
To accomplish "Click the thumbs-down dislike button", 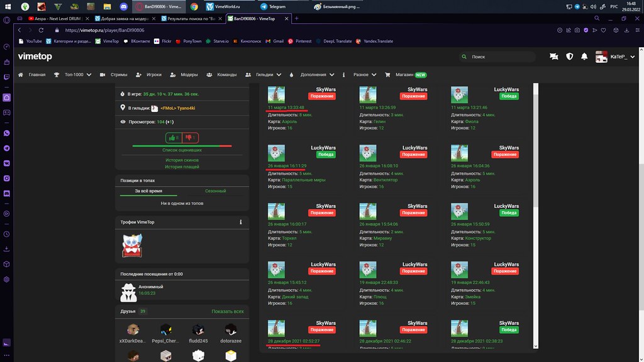I will [x=191, y=138].
